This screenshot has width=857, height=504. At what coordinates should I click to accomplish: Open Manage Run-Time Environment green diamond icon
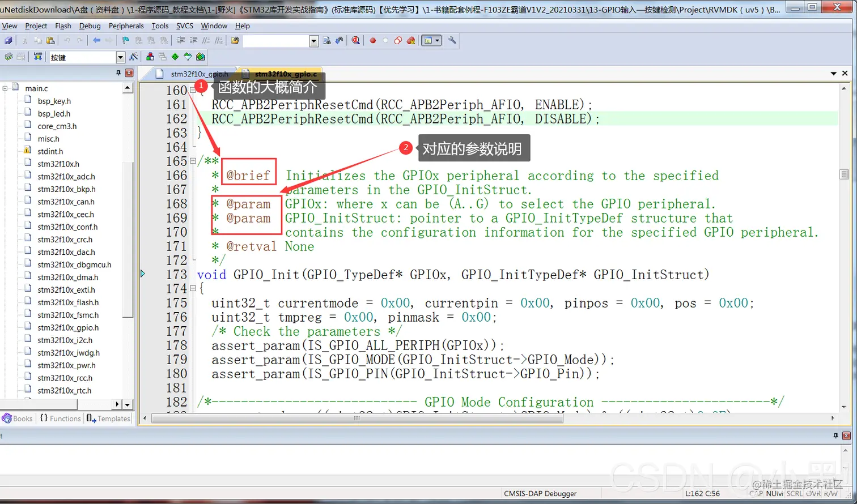[x=175, y=57]
